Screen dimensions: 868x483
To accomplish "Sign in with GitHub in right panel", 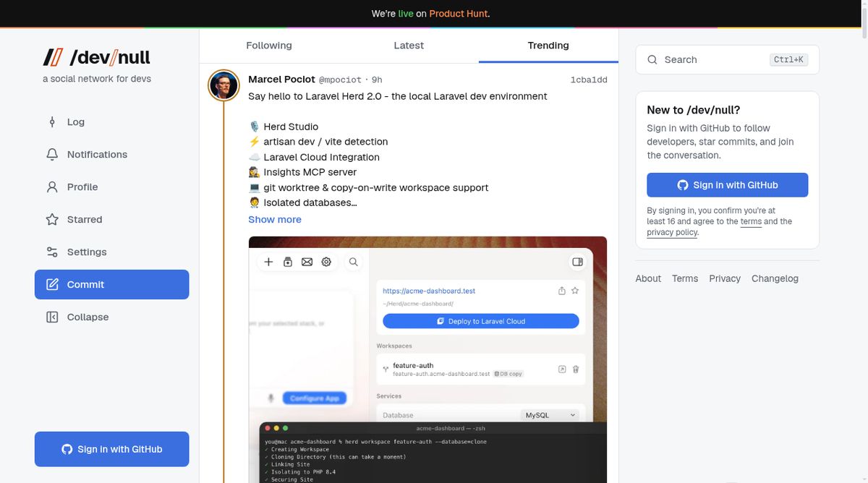I will tap(727, 185).
